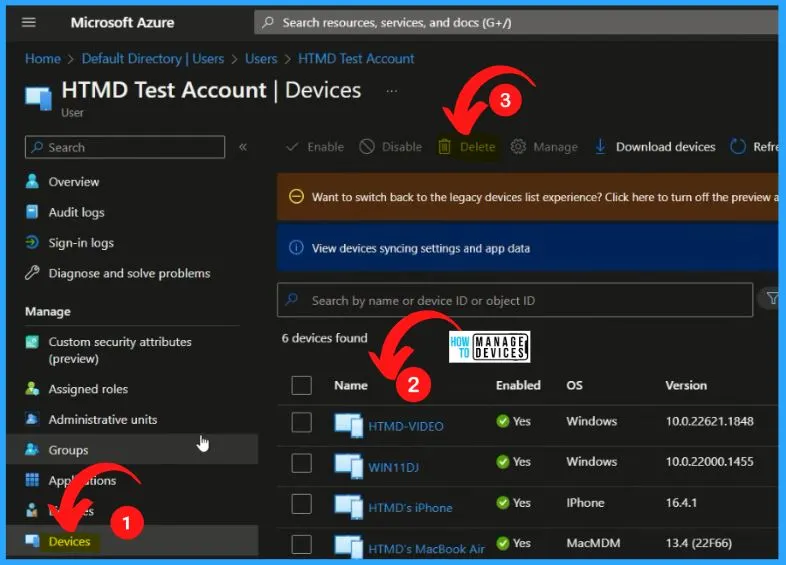This screenshot has width=786, height=565.
Task: Check the HTMD's MacBook Air row checkbox
Action: tap(301, 544)
